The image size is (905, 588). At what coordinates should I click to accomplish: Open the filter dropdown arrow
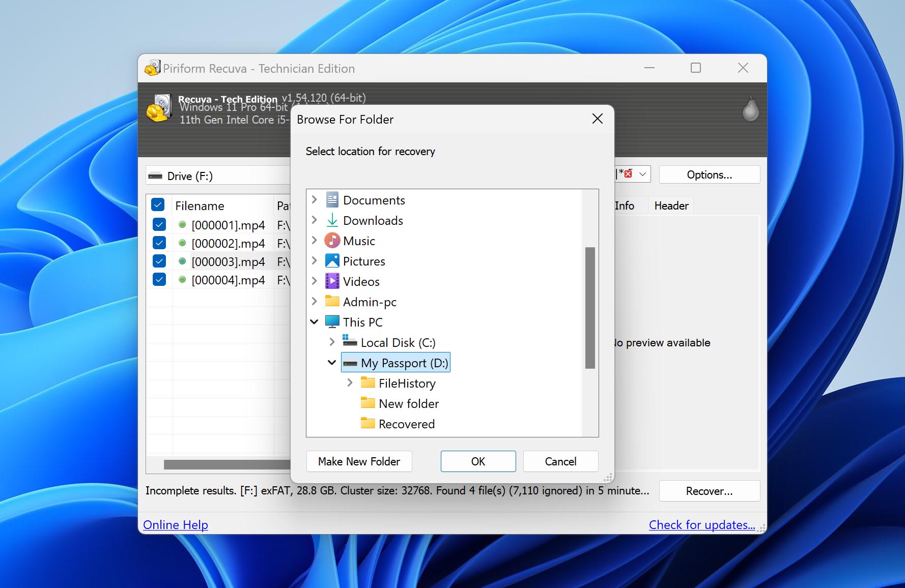coord(643,174)
